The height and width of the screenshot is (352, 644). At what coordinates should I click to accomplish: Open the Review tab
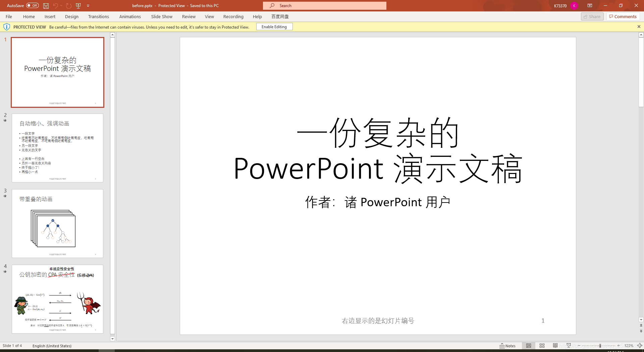[x=189, y=16]
